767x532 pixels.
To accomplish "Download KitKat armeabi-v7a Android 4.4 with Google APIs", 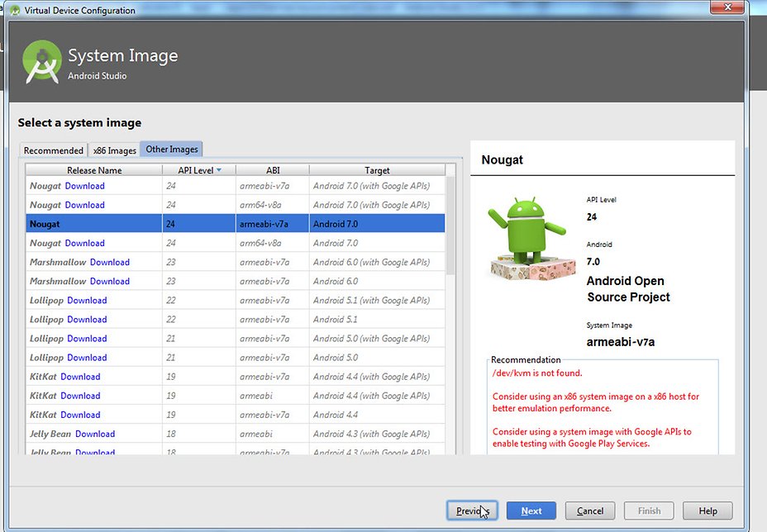I will click(x=80, y=377).
